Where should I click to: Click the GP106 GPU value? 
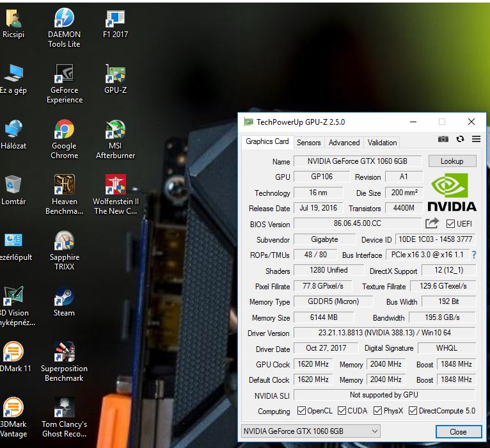tap(322, 177)
